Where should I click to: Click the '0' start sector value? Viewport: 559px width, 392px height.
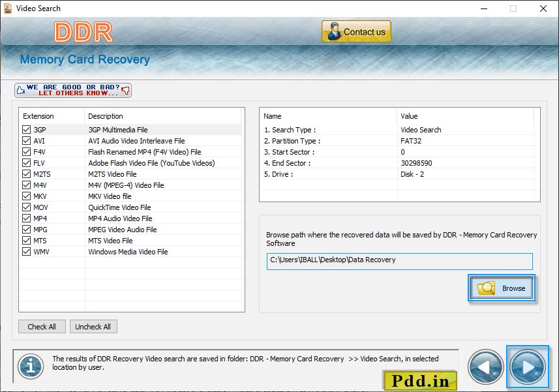pos(402,152)
